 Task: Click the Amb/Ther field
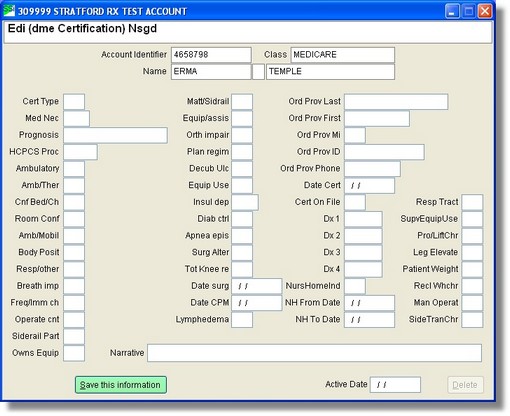74,185
